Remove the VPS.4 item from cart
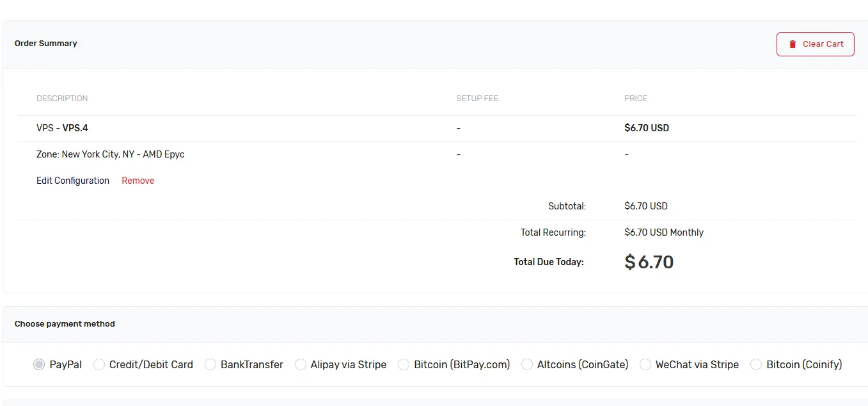Image resolution: width=868 pixels, height=406 pixels. point(138,181)
